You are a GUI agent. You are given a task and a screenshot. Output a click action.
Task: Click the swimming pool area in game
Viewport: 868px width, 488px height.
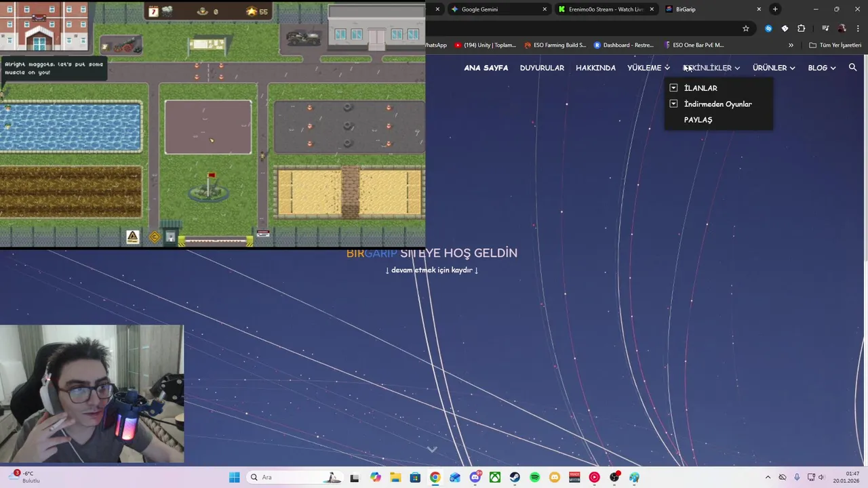(x=71, y=127)
